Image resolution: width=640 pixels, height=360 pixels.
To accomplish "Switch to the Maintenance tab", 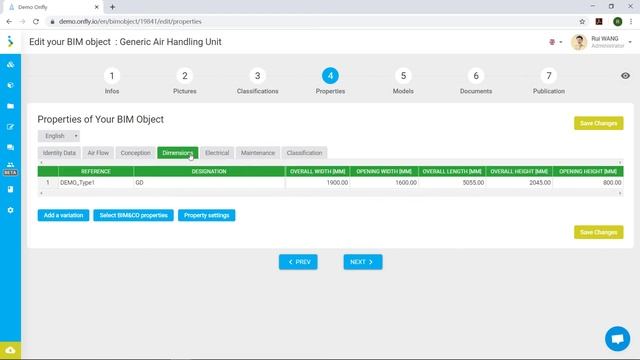I will pyautogui.click(x=258, y=153).
